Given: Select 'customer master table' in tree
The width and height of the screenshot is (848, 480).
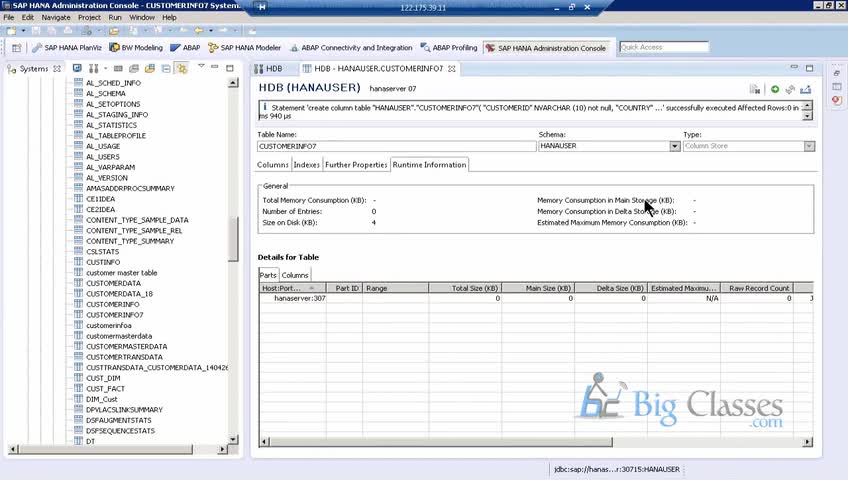Looking at the screenshot, I should click(122, 272).
